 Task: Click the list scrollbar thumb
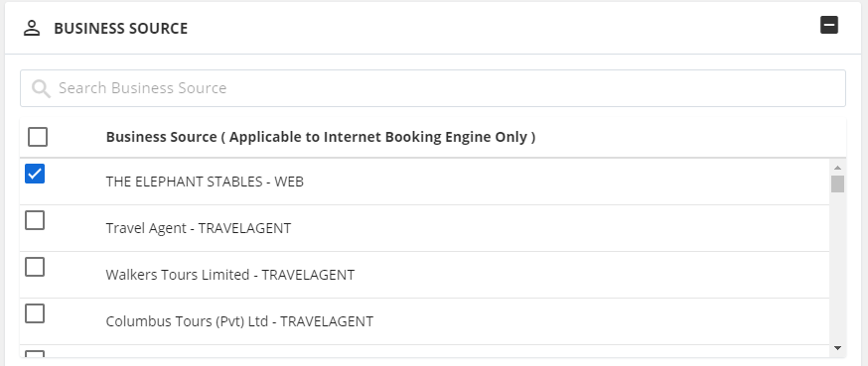click(837, 184)
